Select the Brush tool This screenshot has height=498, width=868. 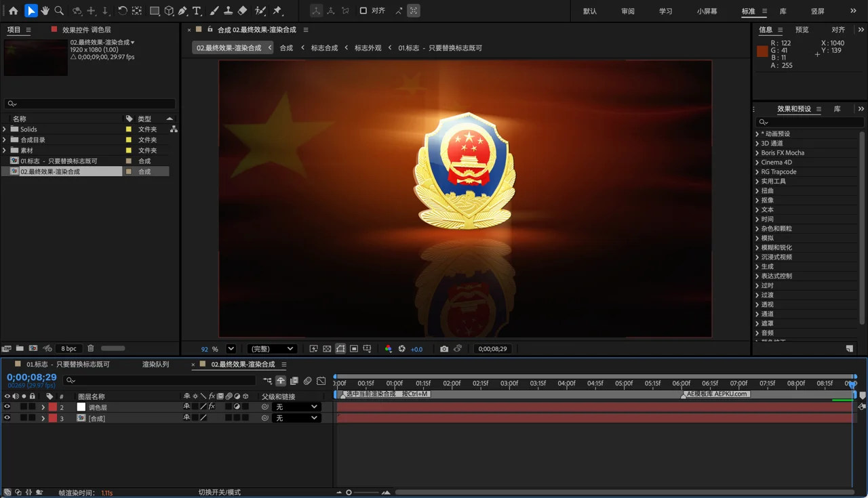click(214, 11)
